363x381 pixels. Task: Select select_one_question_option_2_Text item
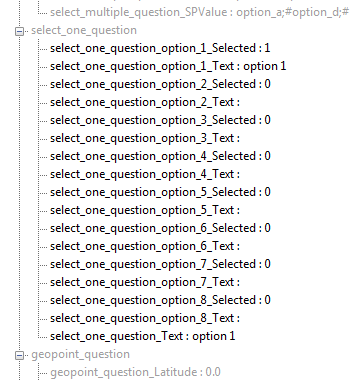tap(145, 102)
